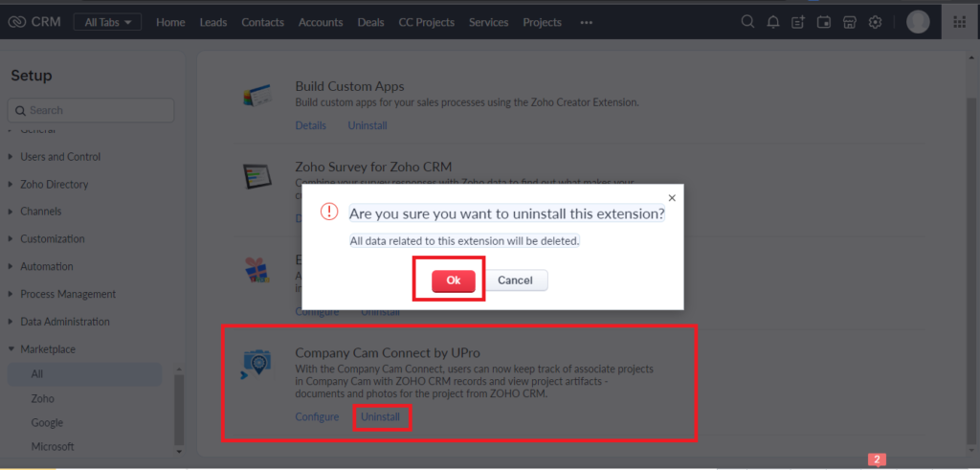980x470 pixels.
Task: Click the Build Custom Apps title
Action: [349, 86]
